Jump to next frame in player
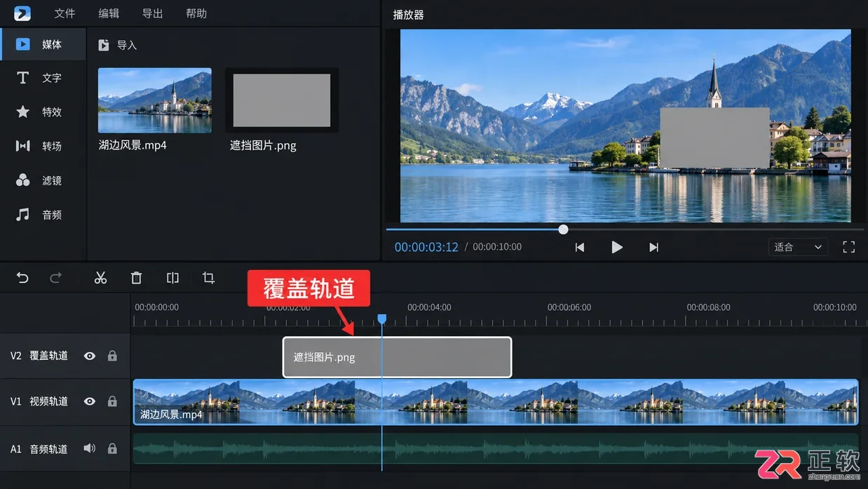 tap(654, 247)
